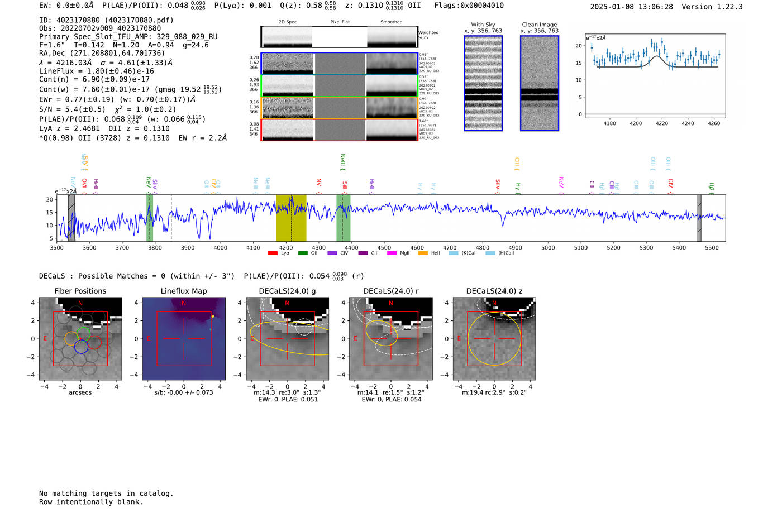Viewport: 782px width, 532px height.
Task: Click the orange CIII label above spectrum
Action: click(x=517, y=163)
